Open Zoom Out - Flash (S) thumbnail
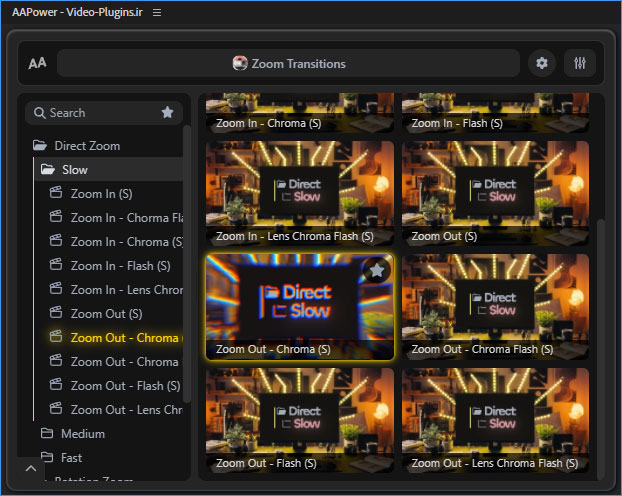Viewport: 622px width, 496px height. (x=299, y=420)
